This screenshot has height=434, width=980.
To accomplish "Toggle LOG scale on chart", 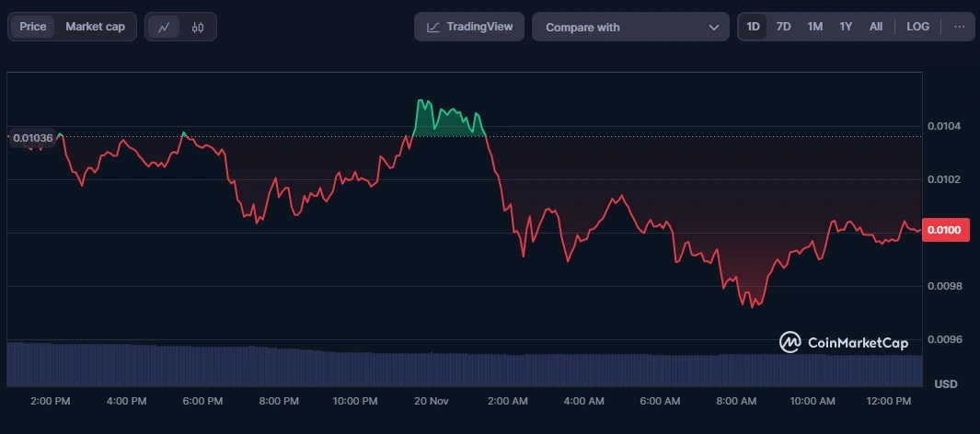I will (x=917, y=27).
